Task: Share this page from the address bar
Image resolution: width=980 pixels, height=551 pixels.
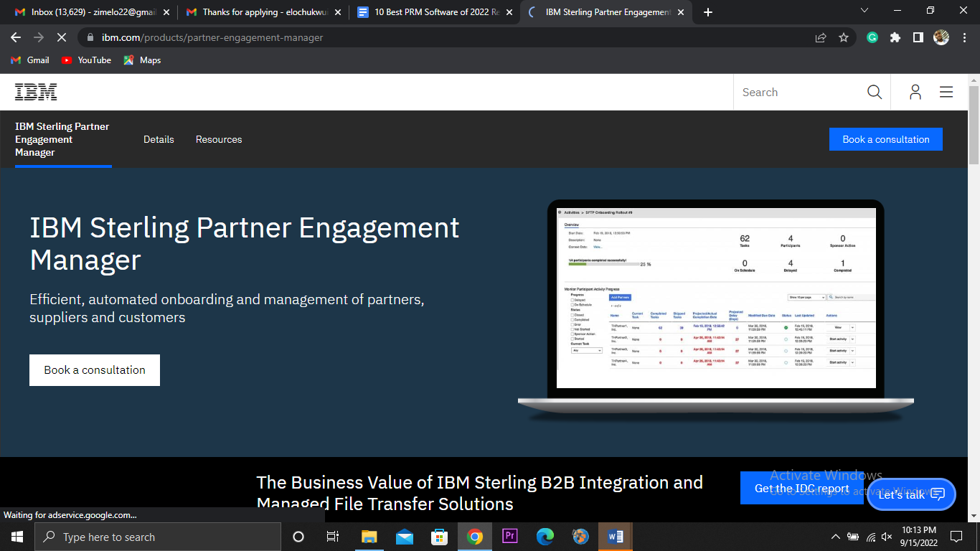Action: click(x=821, y=37)
